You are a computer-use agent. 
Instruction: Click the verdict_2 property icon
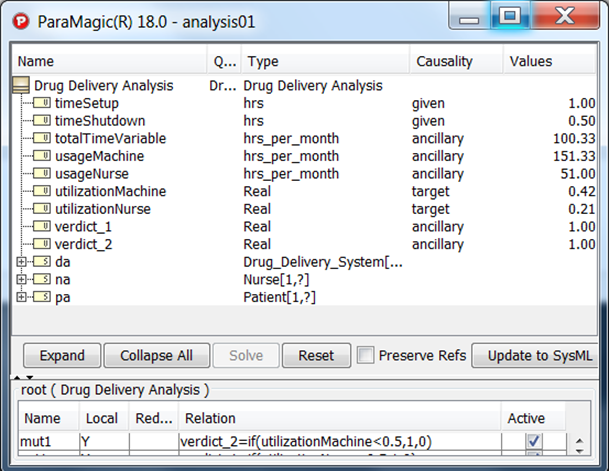pyautogui.click(x=42, y=244)
